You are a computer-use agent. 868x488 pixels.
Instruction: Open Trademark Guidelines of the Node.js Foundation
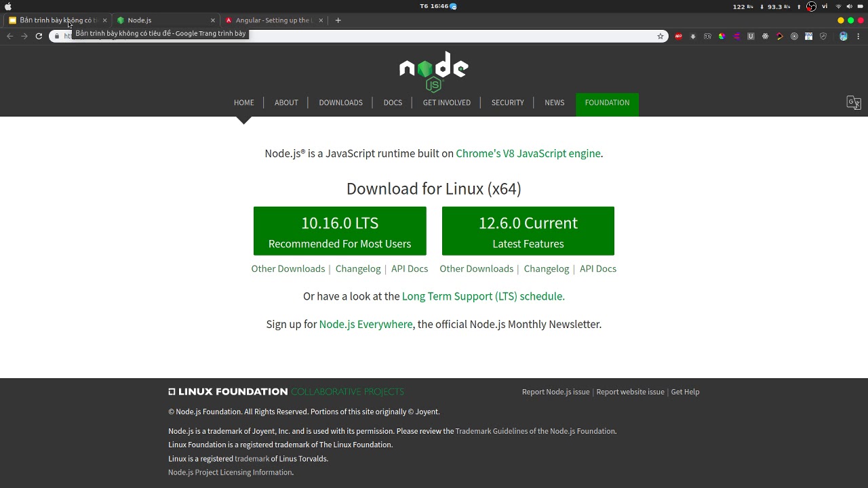(535, 431)
